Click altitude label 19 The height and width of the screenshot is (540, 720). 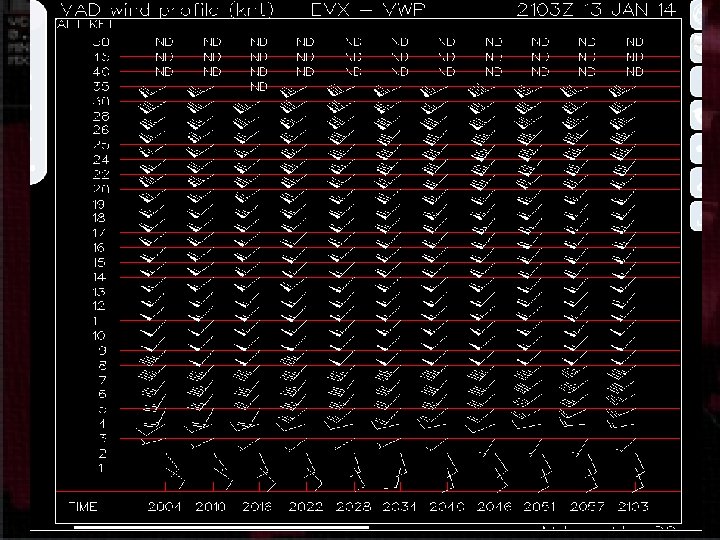tap(99, 204)
